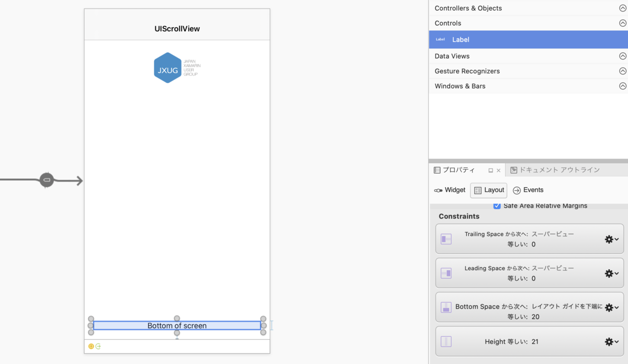The height and width of the screenshot is (364, 628).
Task: Click the top-center resize handle of the selected label
Action: 177,318
